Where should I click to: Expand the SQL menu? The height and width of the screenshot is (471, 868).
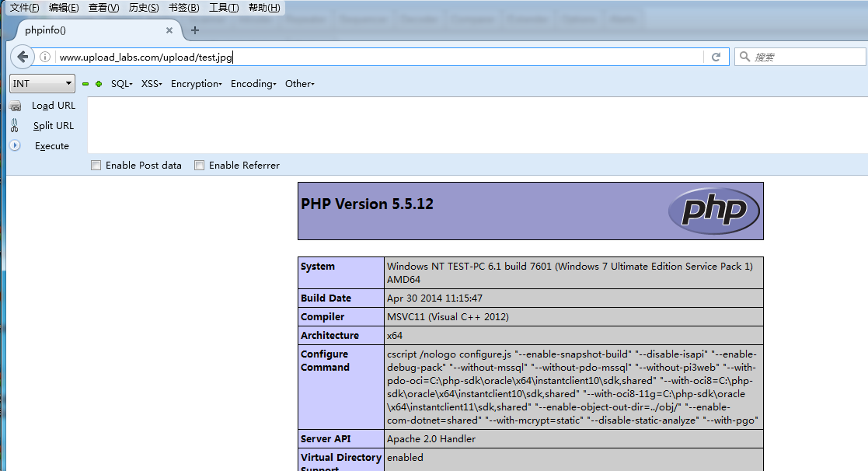tap(122, 84)
